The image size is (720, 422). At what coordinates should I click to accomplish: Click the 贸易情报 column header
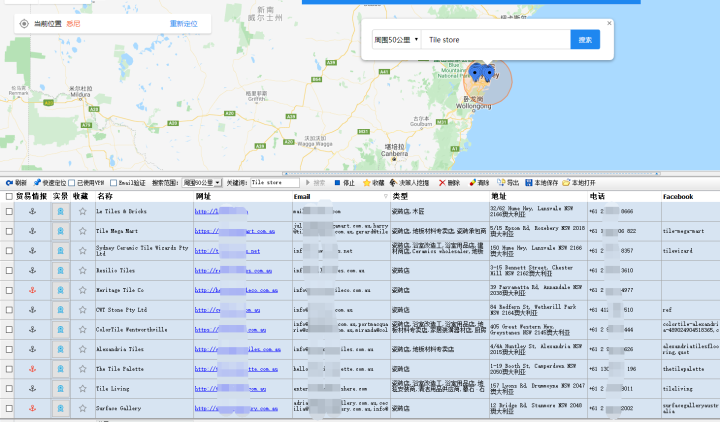coord(31,197)
